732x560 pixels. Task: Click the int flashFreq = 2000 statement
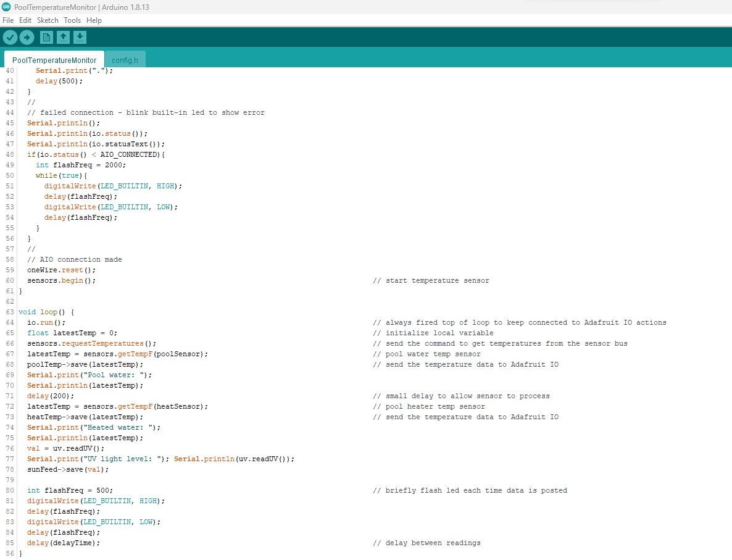click(x=81, y=165)
